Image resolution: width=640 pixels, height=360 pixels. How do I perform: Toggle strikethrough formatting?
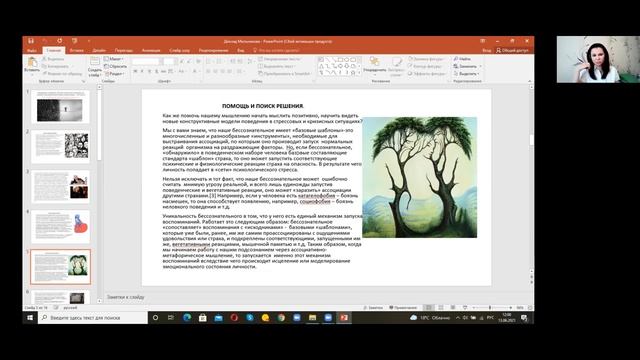click(163, 71)
